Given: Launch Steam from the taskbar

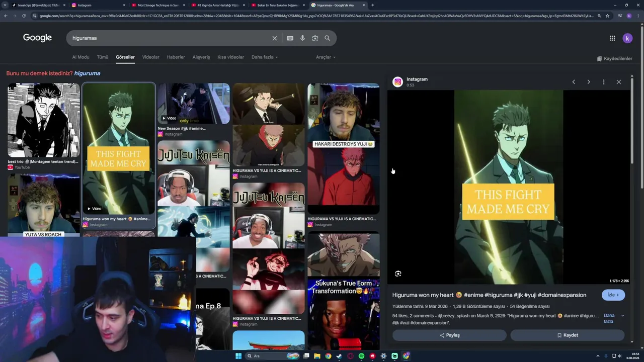Looking at the screenshot, I should tap(339, 356).
